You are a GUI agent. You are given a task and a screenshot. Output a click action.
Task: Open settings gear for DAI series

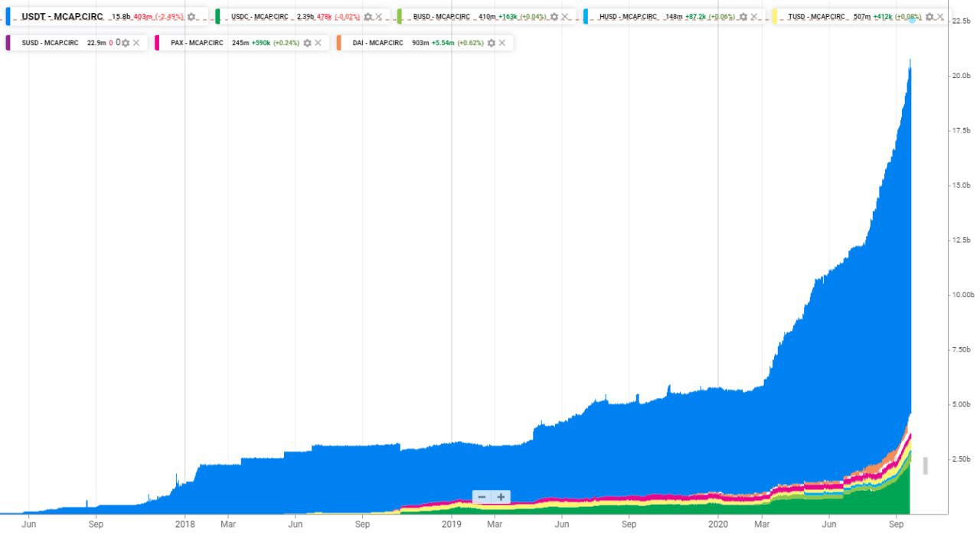pyautogui.click(x=492, y=43)
